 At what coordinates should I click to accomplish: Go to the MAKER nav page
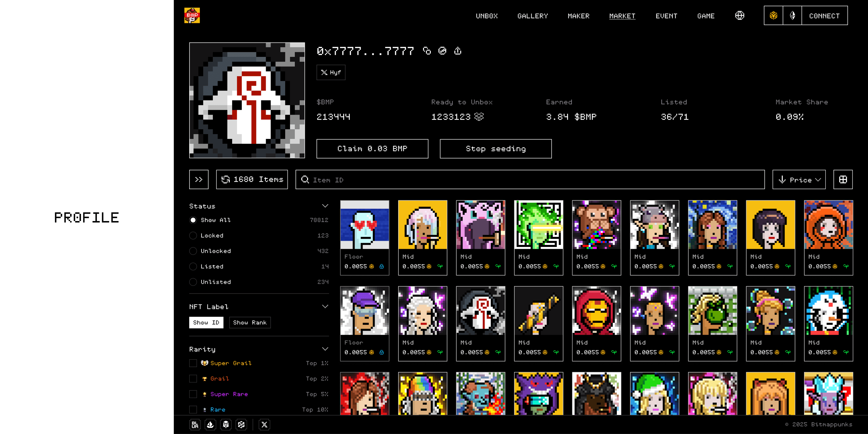[578, 16]
